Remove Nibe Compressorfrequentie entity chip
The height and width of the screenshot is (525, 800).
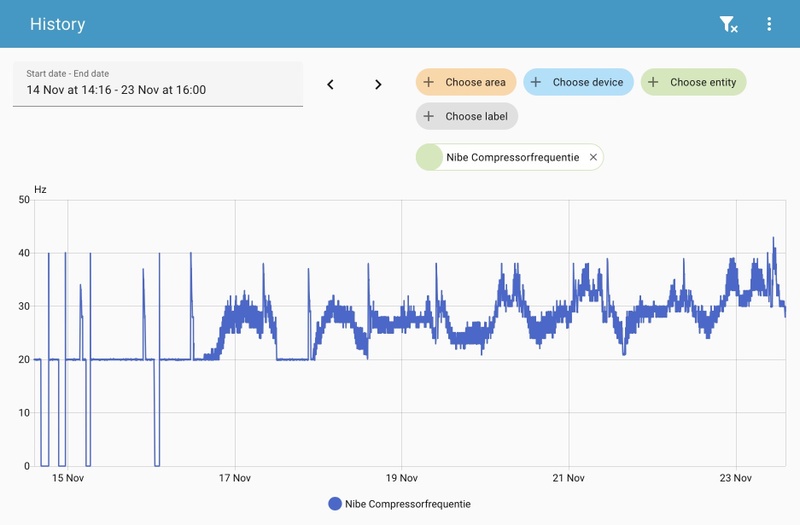point(593,157)
